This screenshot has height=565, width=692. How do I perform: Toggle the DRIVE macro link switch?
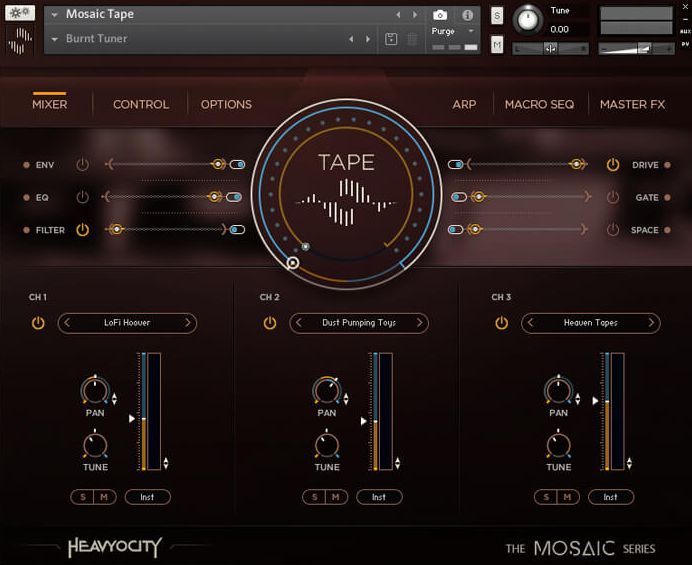point(455,165)
